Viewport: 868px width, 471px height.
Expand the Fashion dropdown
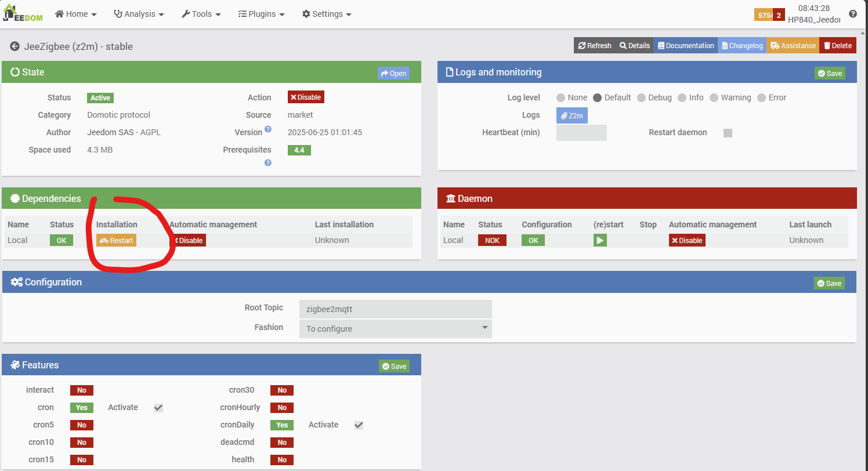click(x=395, y=329)
